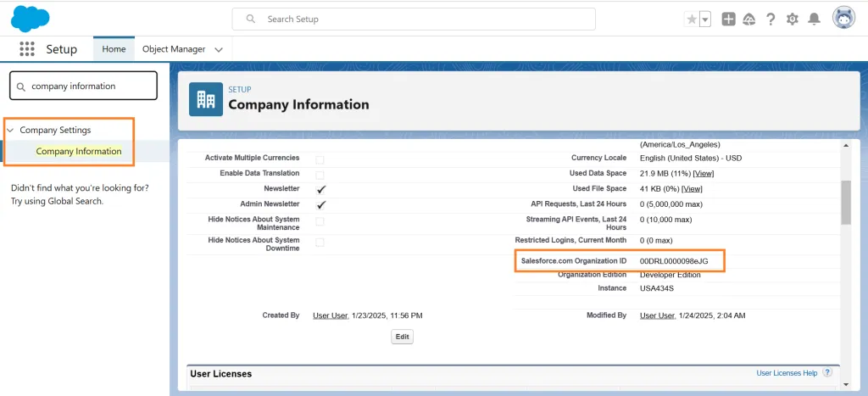The image size is (868, 396).
Task: Toggle the Admin Newsletter checkbox
Action: click(x=321, y=205)
